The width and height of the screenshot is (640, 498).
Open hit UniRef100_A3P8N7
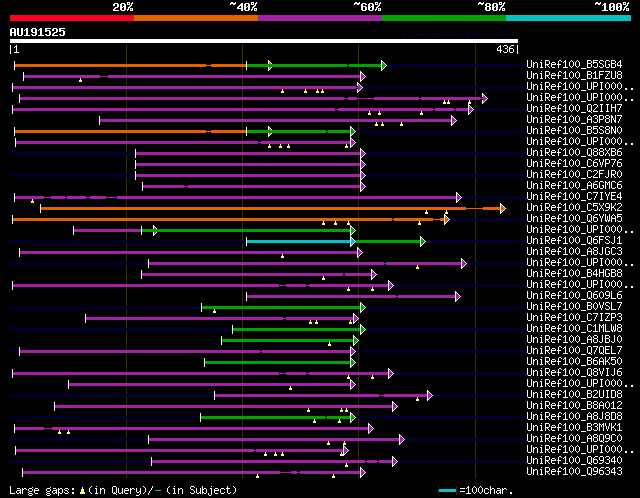point(574,120)
